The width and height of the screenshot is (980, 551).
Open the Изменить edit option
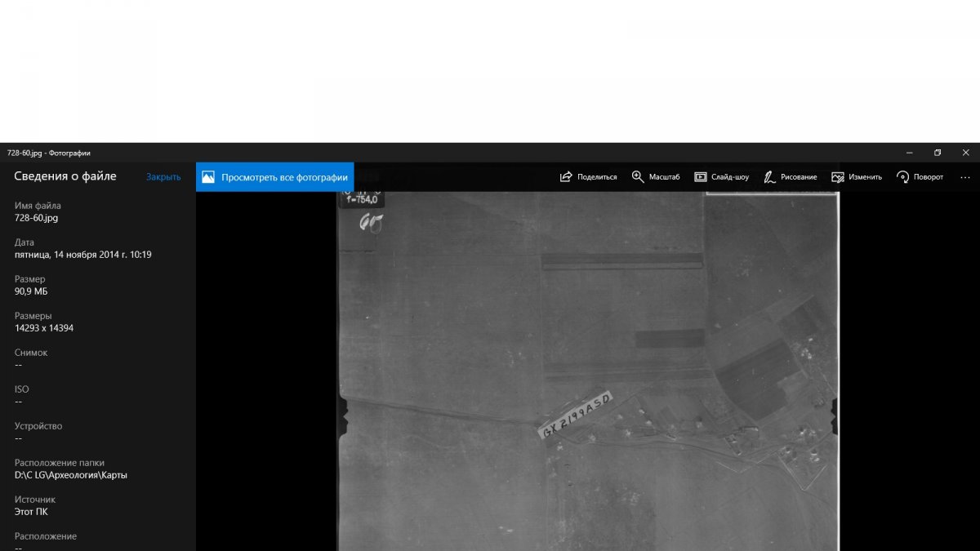[x=838, y=177]
